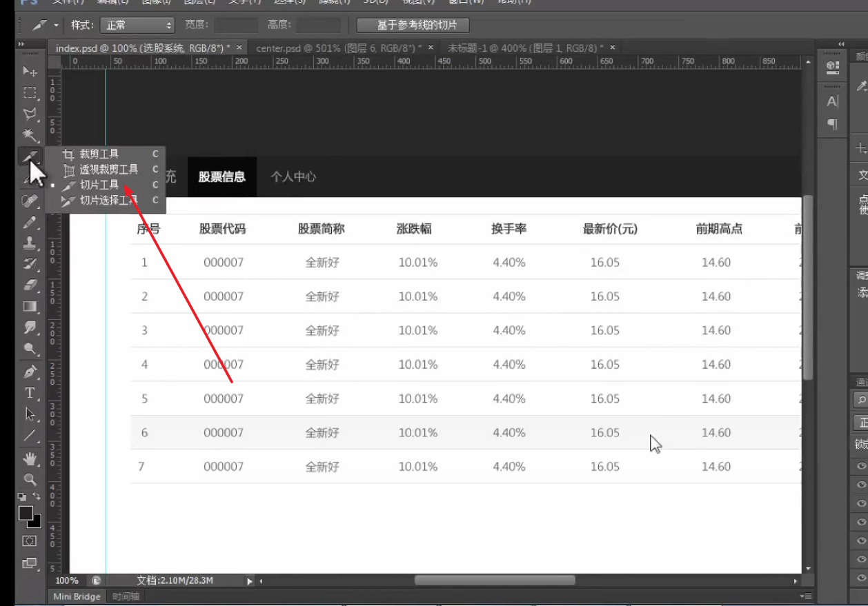Screen dimensions: 868x606
Task: Select the Move tool
Action: pyautogui.click(x=30, y=71)
